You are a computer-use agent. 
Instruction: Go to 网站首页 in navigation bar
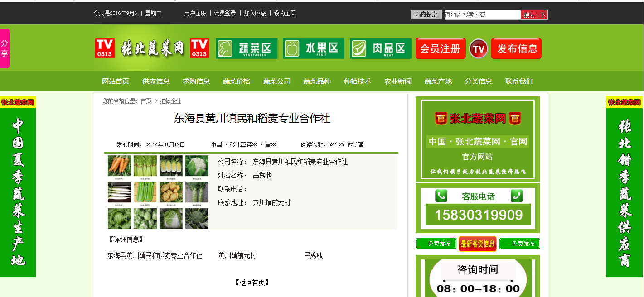click(x=116, y=81)
